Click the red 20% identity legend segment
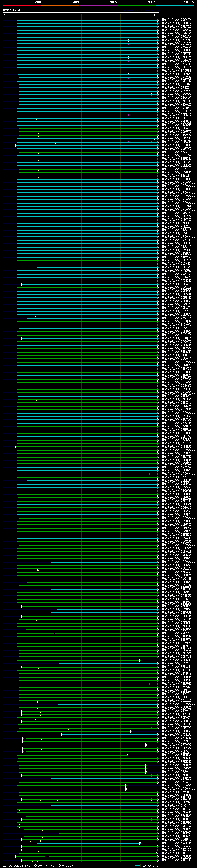The width and height of the screenshot is (197, 868). (x=22, y=6)
